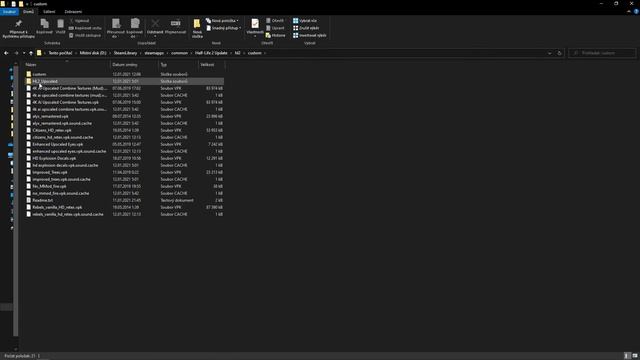Image resolution: width=640 pixels, height=360 pixels.
Task: Select alyx_remastered.vpk.sound.cache file
Action: tap(124, 123)
